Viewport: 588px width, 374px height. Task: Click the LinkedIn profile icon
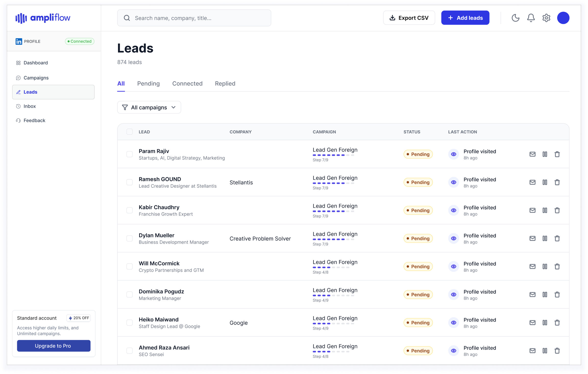pos(19,41)
